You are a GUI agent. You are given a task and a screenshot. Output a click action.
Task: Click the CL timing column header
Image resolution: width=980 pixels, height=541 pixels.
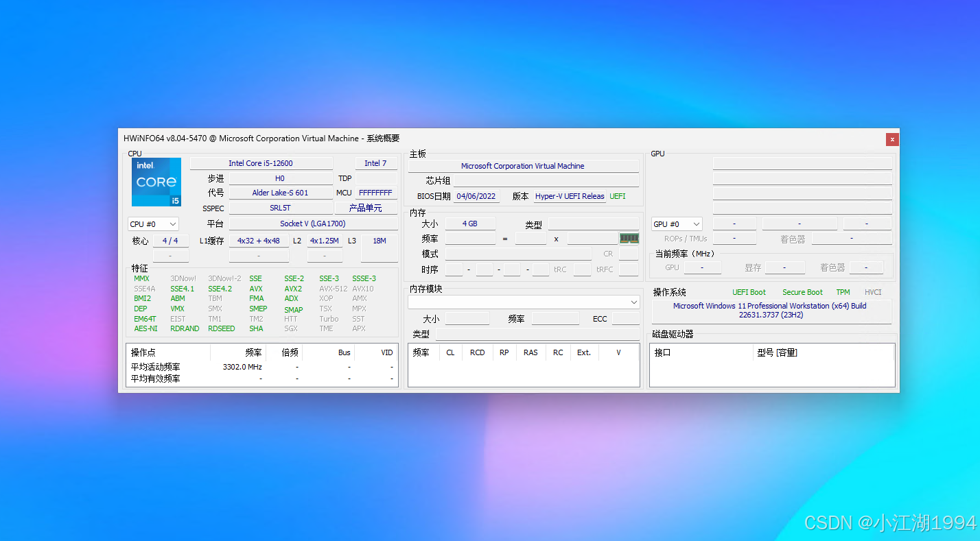click(x=450, y=352)
